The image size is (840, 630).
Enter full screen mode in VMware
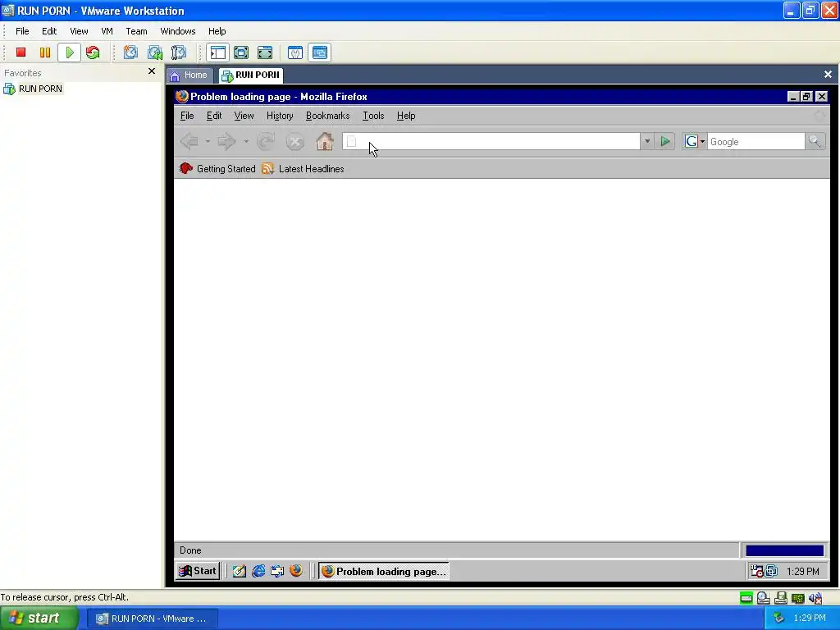(265, 52)
